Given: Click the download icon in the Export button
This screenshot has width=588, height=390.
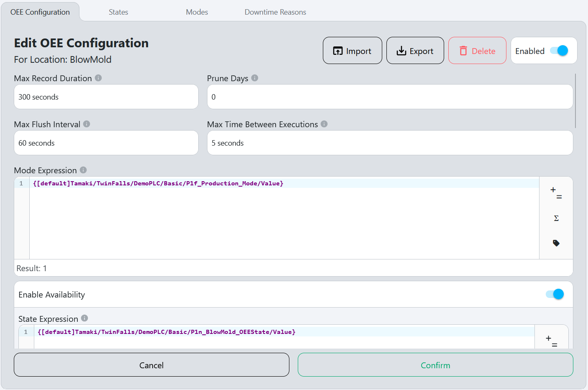Looking at the screenshot, I should point(401,50).
